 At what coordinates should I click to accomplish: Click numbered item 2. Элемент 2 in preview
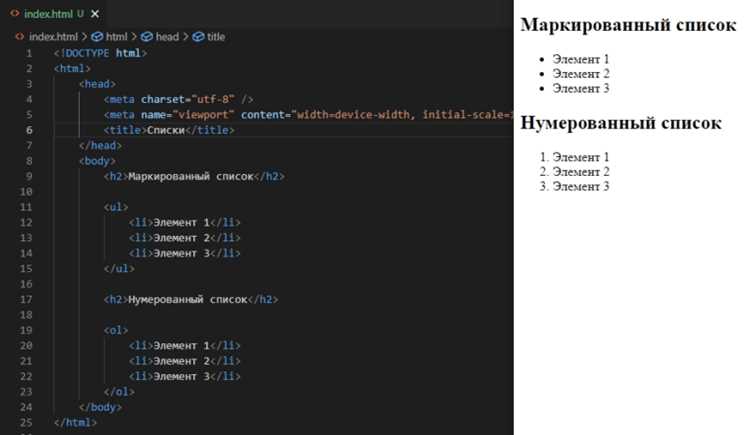pos(574,172)
